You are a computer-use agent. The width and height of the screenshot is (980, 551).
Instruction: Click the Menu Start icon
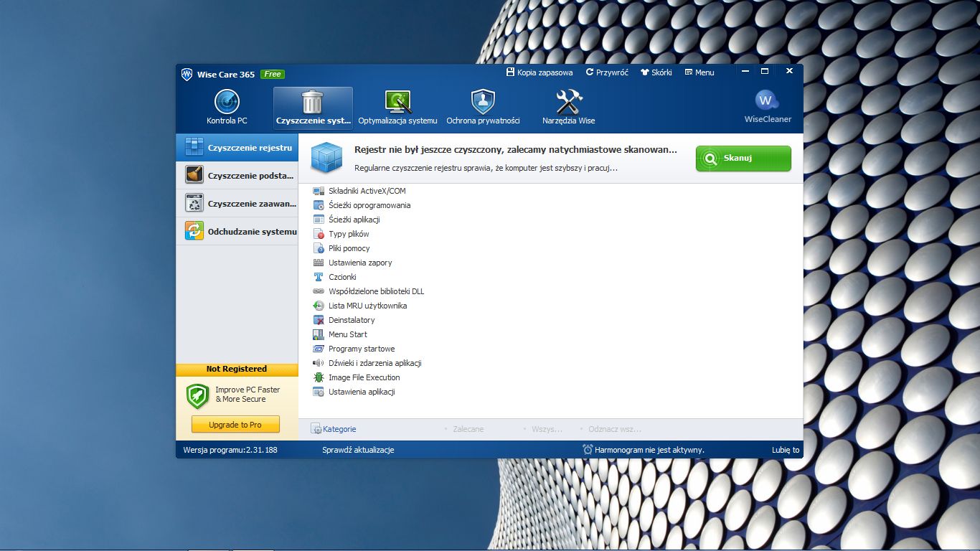[319, 334]
